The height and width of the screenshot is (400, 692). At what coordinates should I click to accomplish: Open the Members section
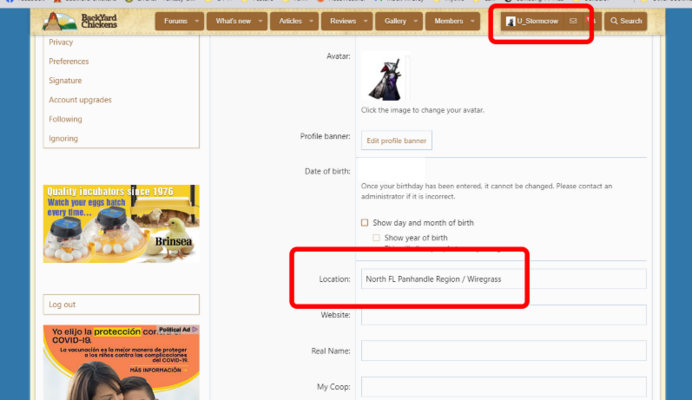tap(448, 21)
